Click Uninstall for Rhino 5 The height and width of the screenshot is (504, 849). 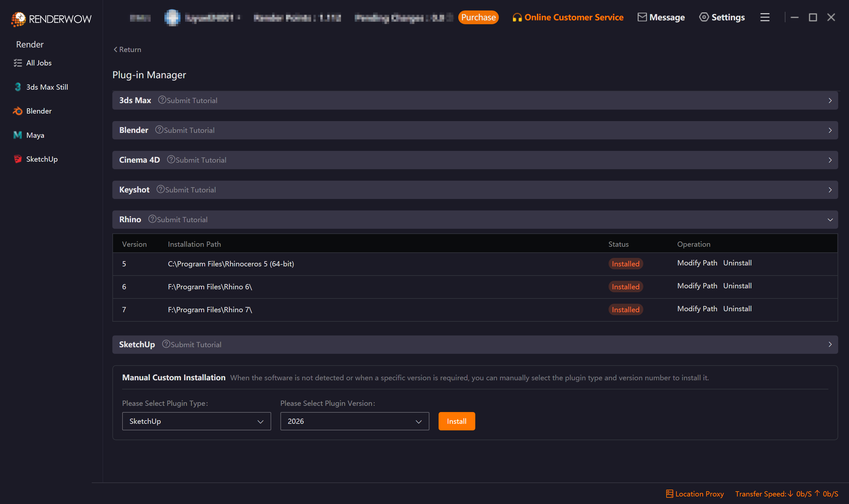(x=737, y=263)
